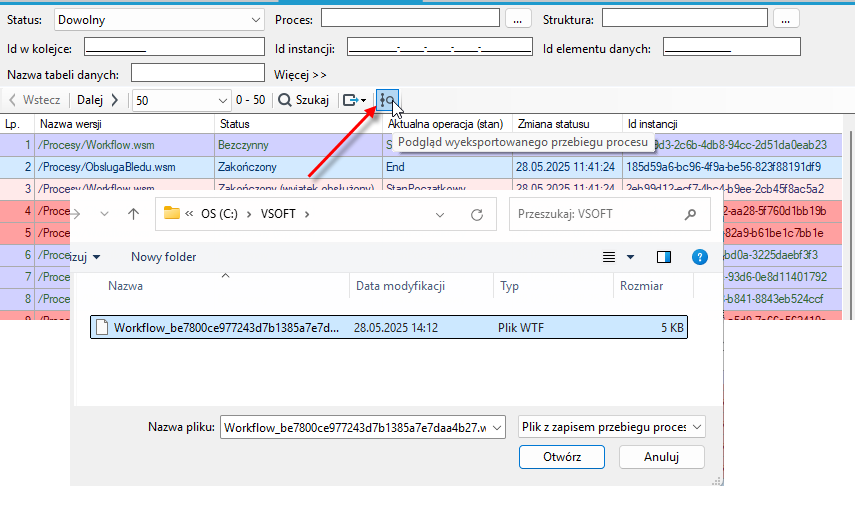Click the Zakończony status cell
The height and width of the screenshot is (505, 855).
pos(298,167)
